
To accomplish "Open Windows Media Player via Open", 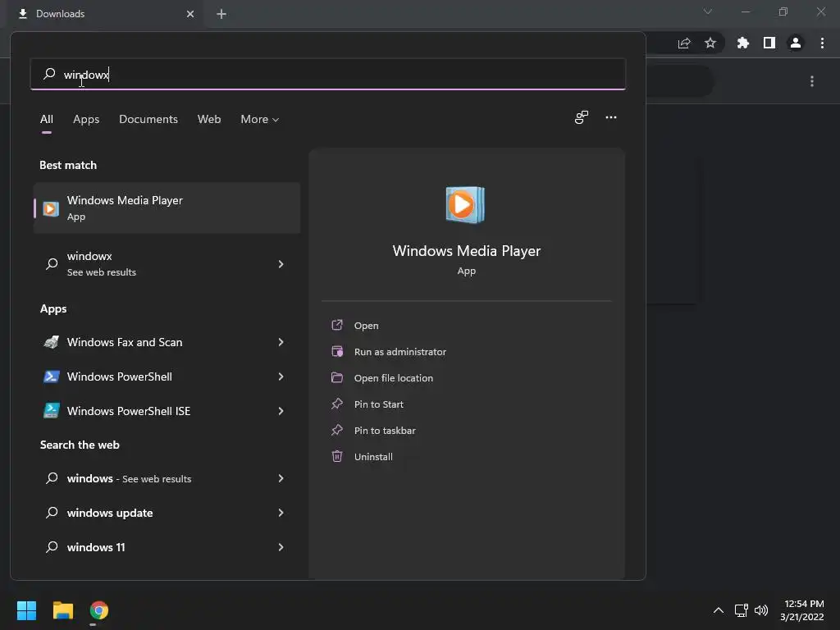I will tap(366, 325).
